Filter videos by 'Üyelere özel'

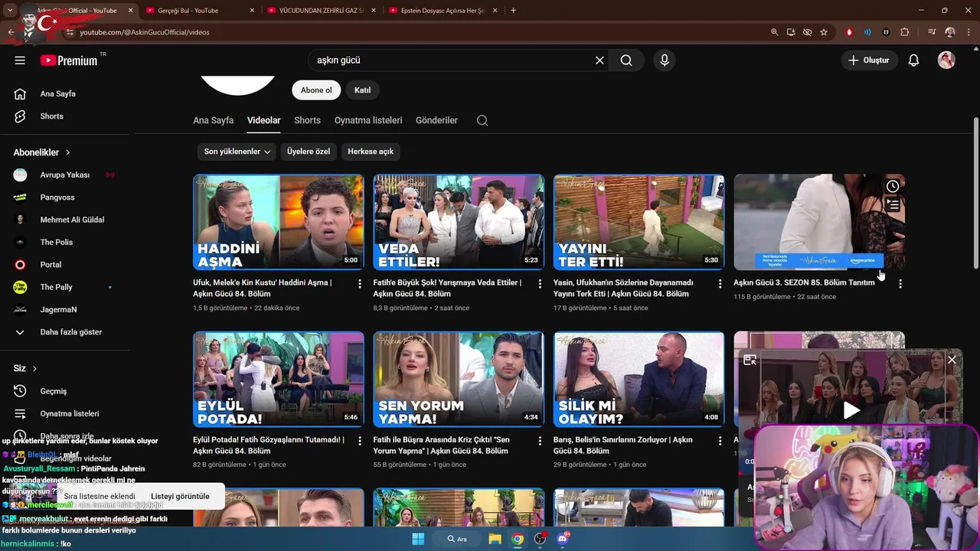309,152
